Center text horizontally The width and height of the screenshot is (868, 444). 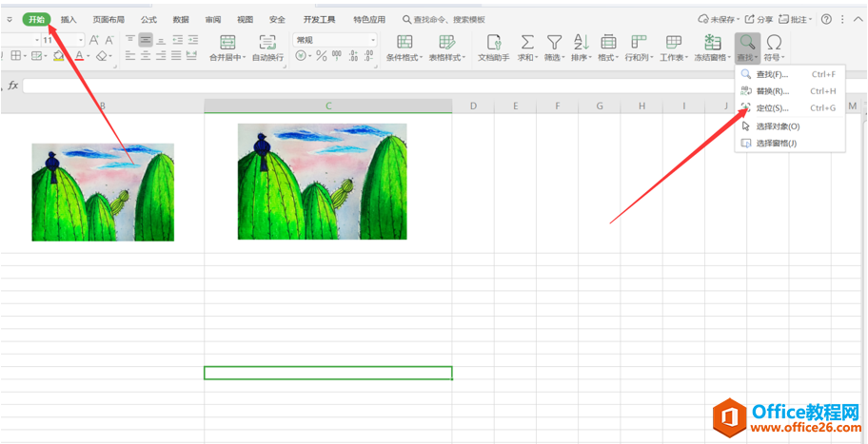click(146, 55)
